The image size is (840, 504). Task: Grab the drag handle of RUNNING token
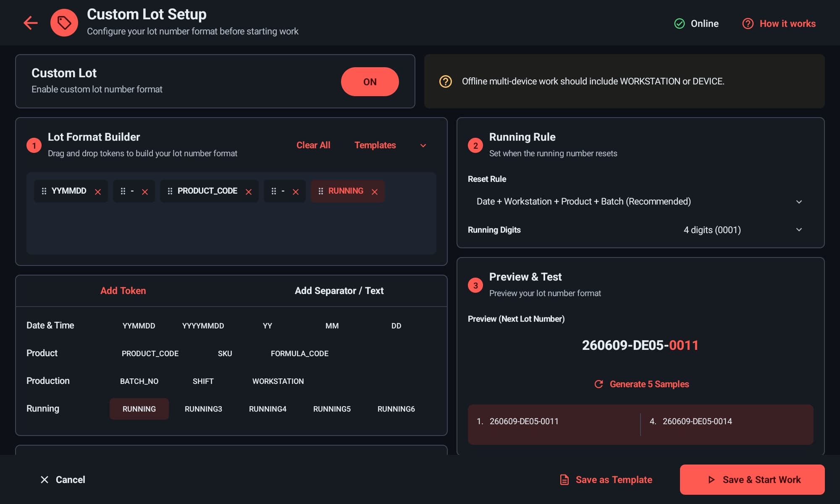tap(320, 191)
